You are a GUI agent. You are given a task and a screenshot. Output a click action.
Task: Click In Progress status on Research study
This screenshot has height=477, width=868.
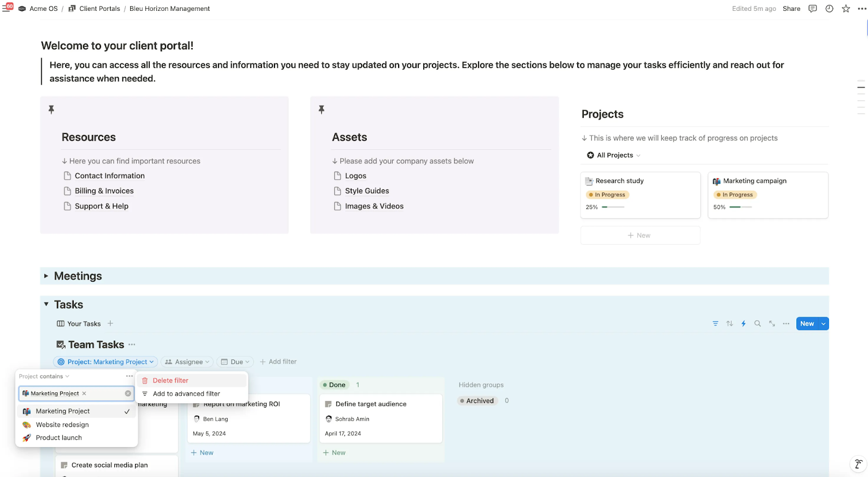607,195
